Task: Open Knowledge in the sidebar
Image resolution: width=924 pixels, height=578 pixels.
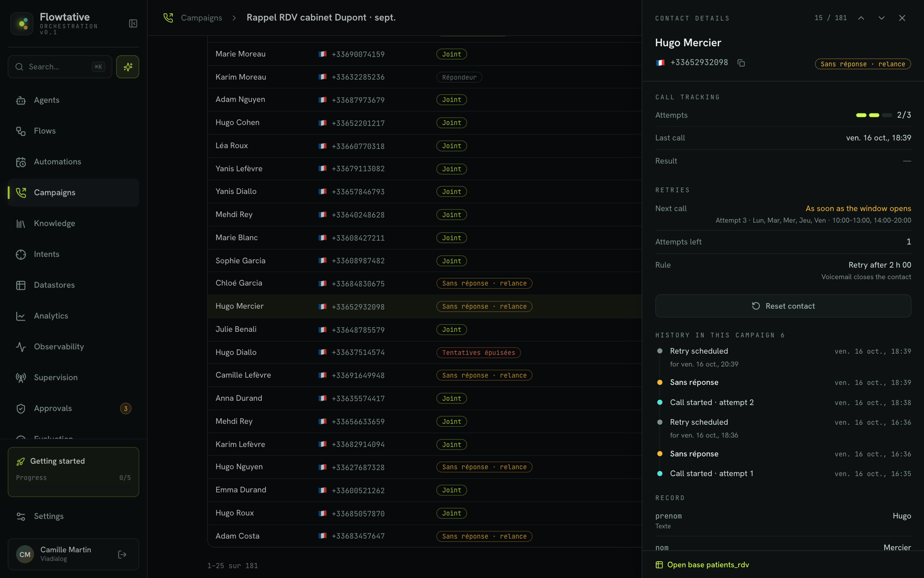Action: pos(74,223)
